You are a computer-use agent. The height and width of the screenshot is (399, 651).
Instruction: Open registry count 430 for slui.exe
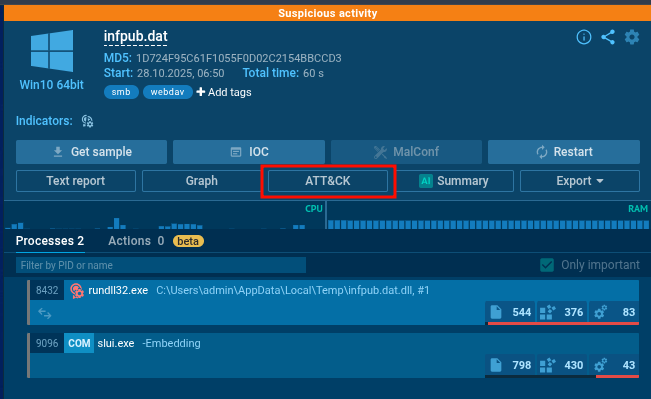pyautogui.click(x=562, y=365)
